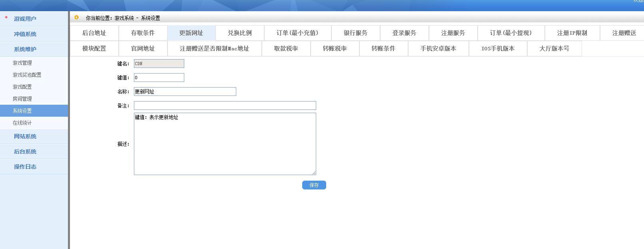Select 游戏奖池配置 in the sidebar
644x249 pixels.
click(x=27, y=75)
